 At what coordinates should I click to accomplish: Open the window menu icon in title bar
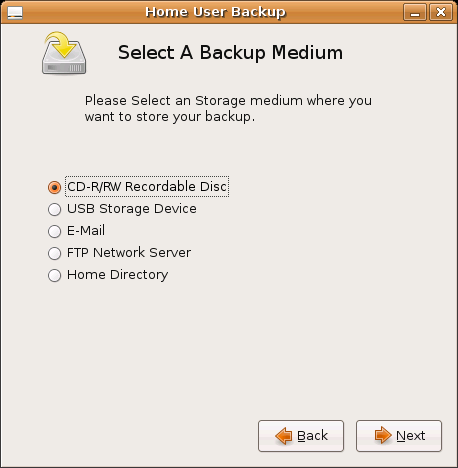click(x=15, y=13)
